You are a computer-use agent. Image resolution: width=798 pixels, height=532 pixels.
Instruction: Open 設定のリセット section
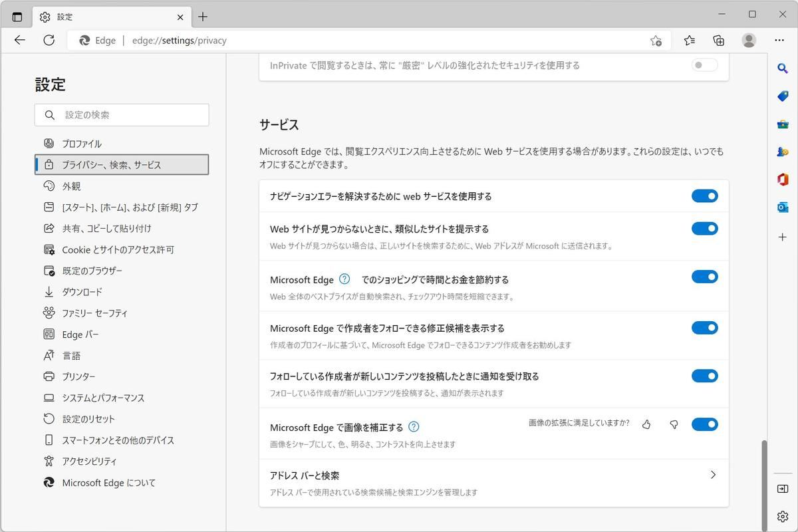122,419
